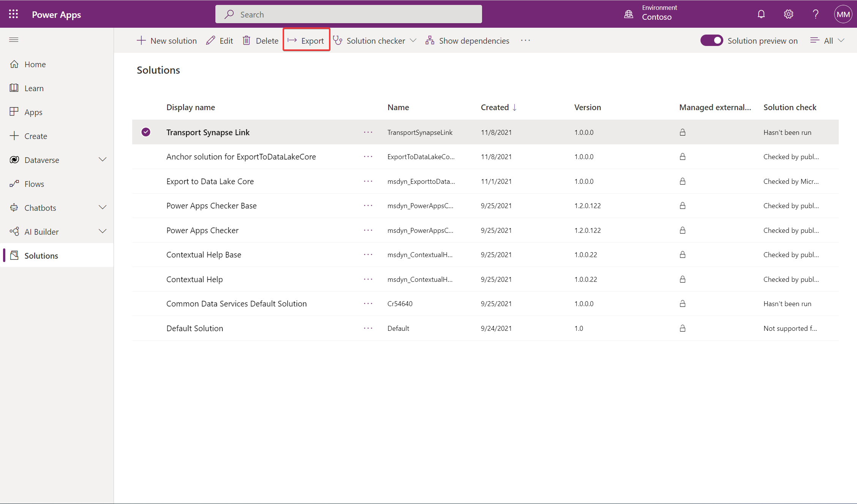857x504 pixels.
Task: Click the Show dependencies icon
Action: [430, 40]
